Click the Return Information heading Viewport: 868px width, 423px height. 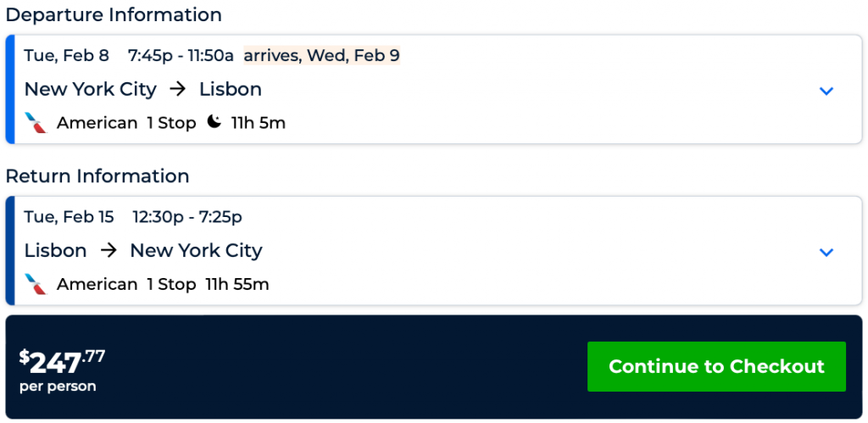[x=97, y=175]
